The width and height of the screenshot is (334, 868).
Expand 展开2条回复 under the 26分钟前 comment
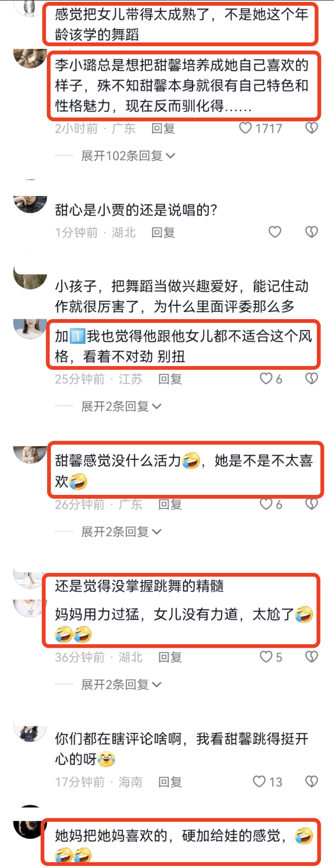(x=121, y=532)
